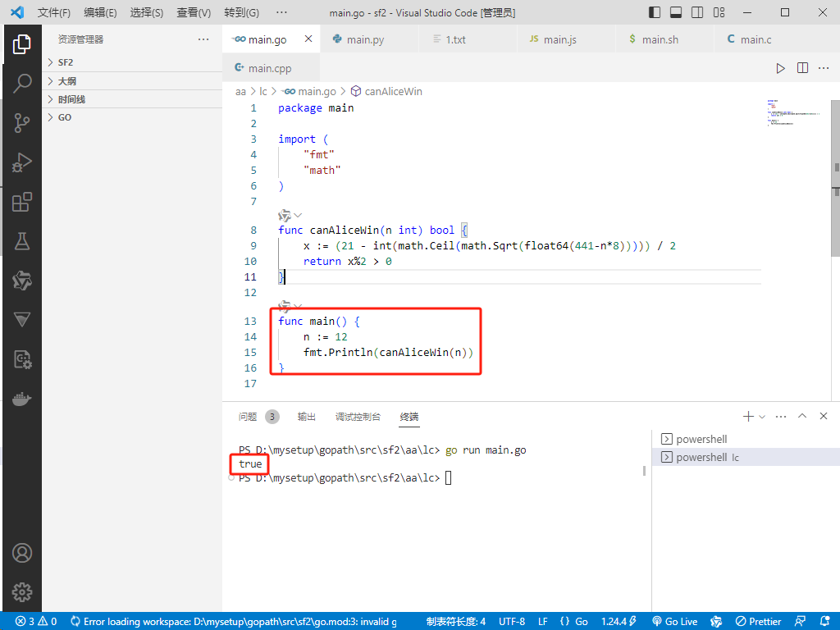Click the code minimap preview

click(794, 112)
